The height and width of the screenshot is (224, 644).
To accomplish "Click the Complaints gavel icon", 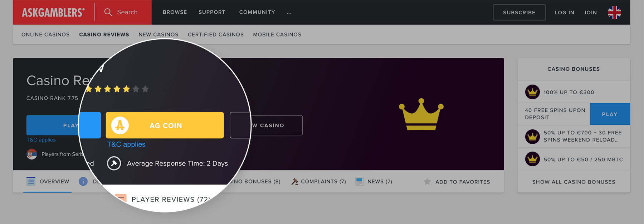I will [294, 182].
